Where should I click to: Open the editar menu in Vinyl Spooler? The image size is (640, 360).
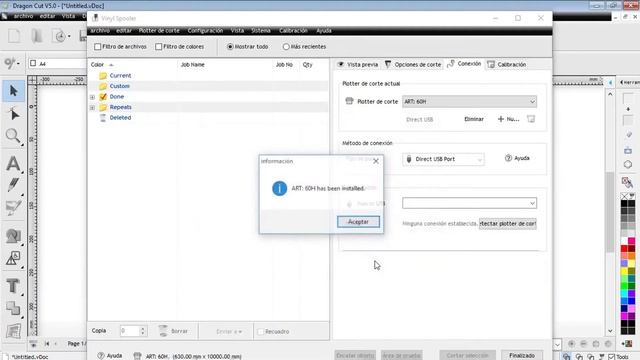(x=124, y=31)
